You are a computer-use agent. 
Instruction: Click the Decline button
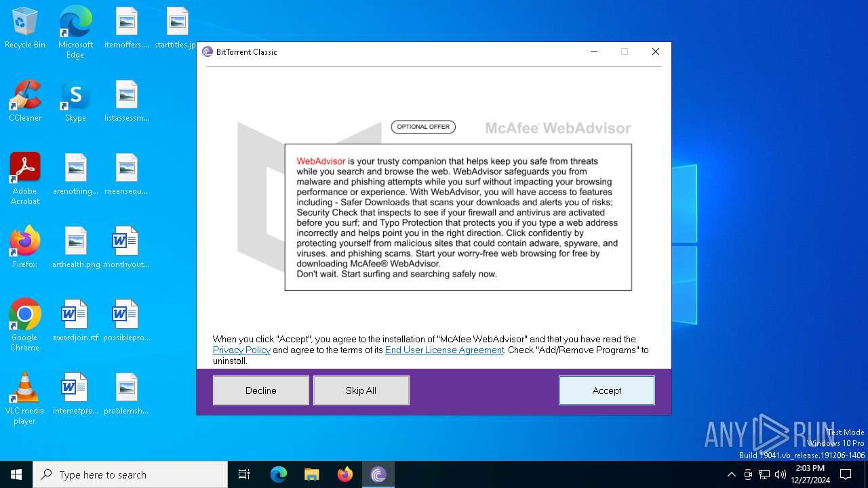pyautogui.click(x=261, y=390)
